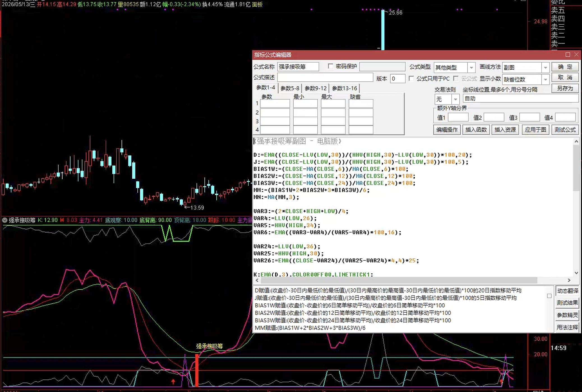Click the VAR26 formula line in editor

point(336,260)
